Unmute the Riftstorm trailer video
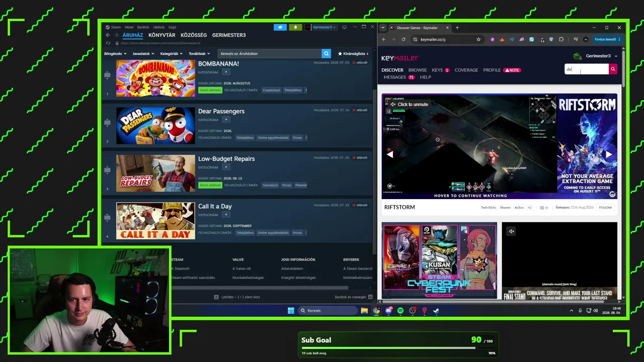Viewport: 644px width, 362px height. 409,105
